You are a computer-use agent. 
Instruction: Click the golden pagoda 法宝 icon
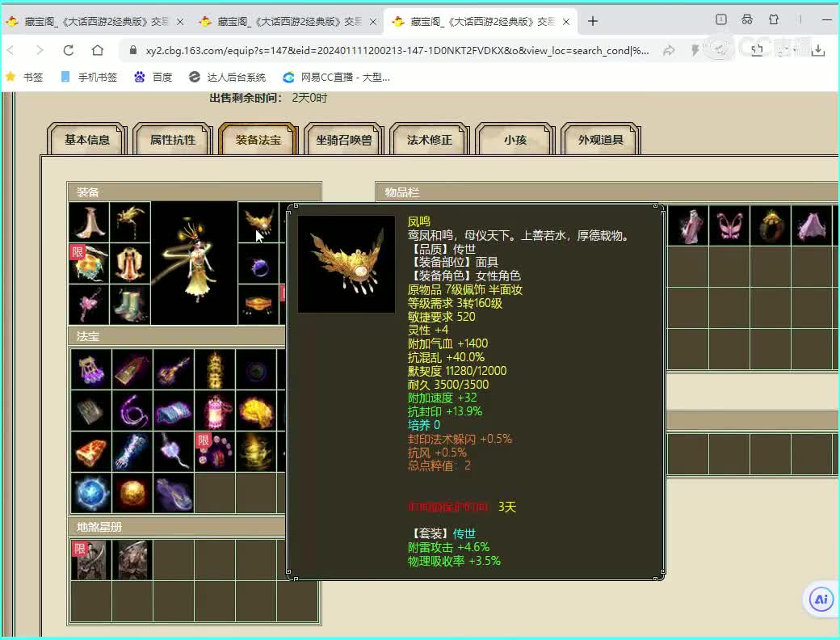coord(215,369)
